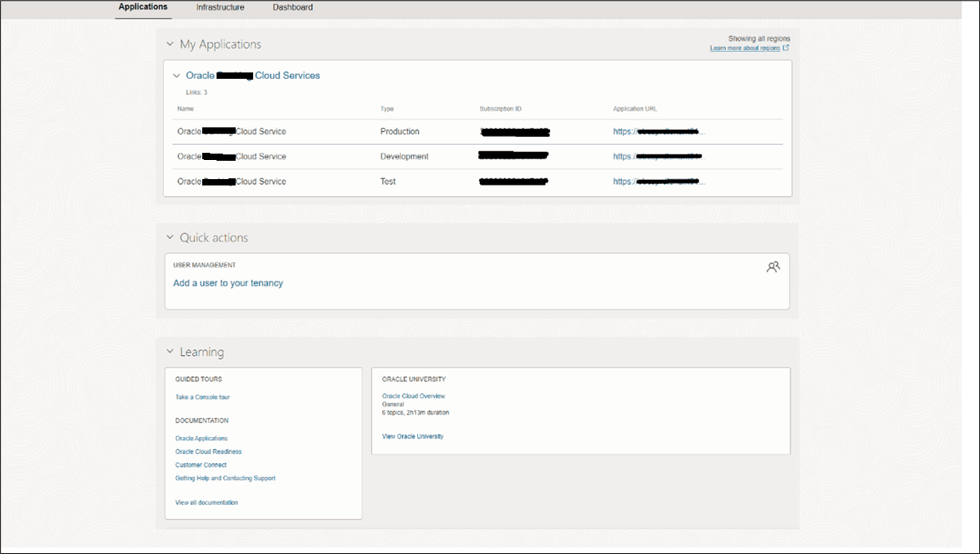
Task: Switch to the Dashboard tab
Action: click(x=293, y=7)
